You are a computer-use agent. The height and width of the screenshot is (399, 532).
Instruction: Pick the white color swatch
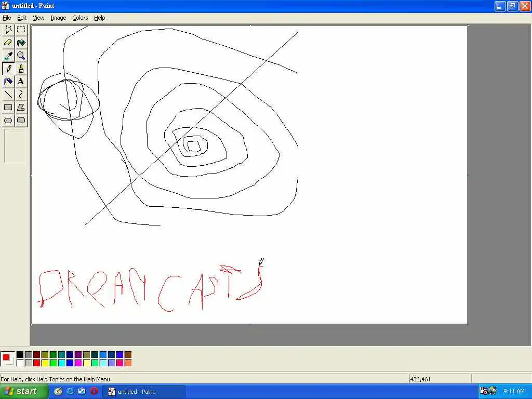point(20,363)
